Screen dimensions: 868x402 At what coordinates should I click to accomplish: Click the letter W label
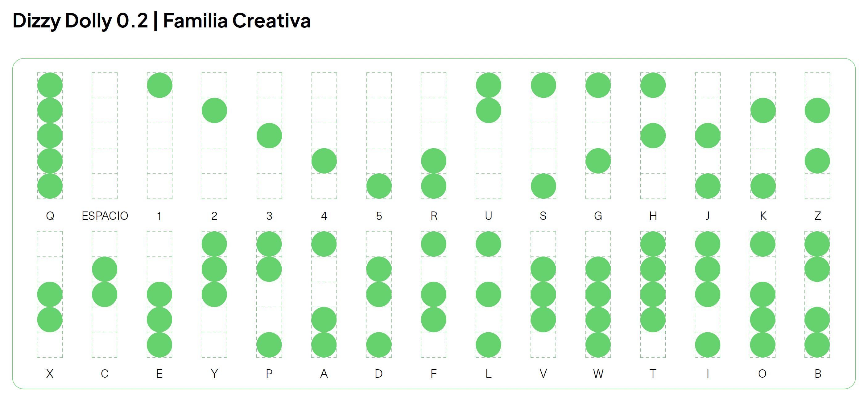click(x=598, y=374)
